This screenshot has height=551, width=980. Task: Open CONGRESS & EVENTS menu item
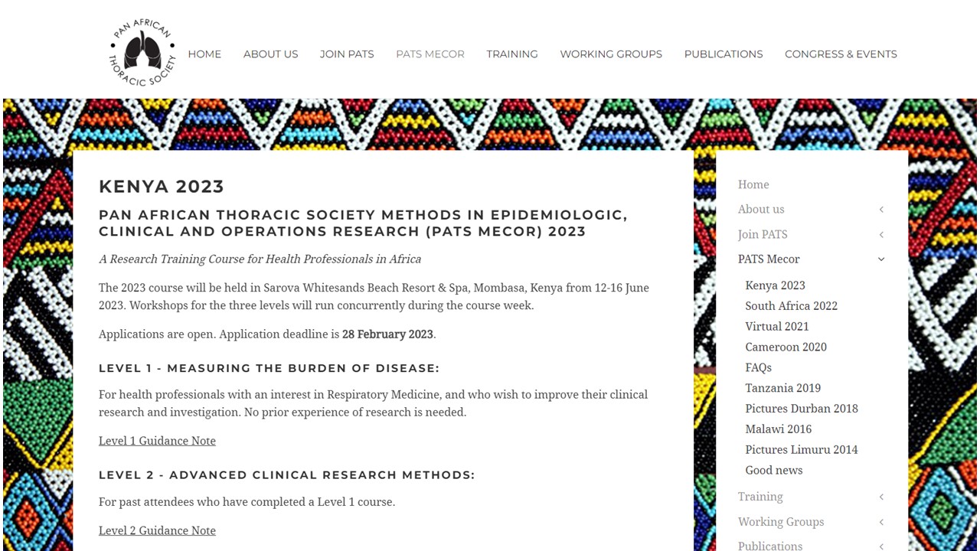point(841,54)
